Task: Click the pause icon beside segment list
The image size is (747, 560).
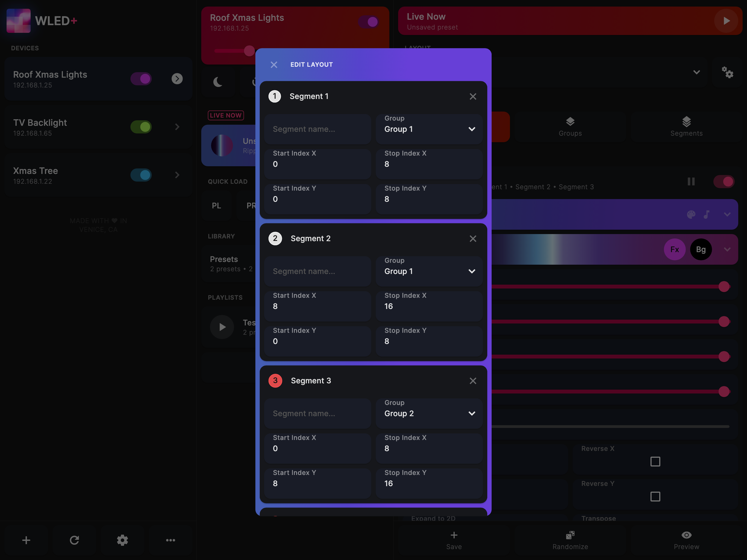Action: (691, 182)
